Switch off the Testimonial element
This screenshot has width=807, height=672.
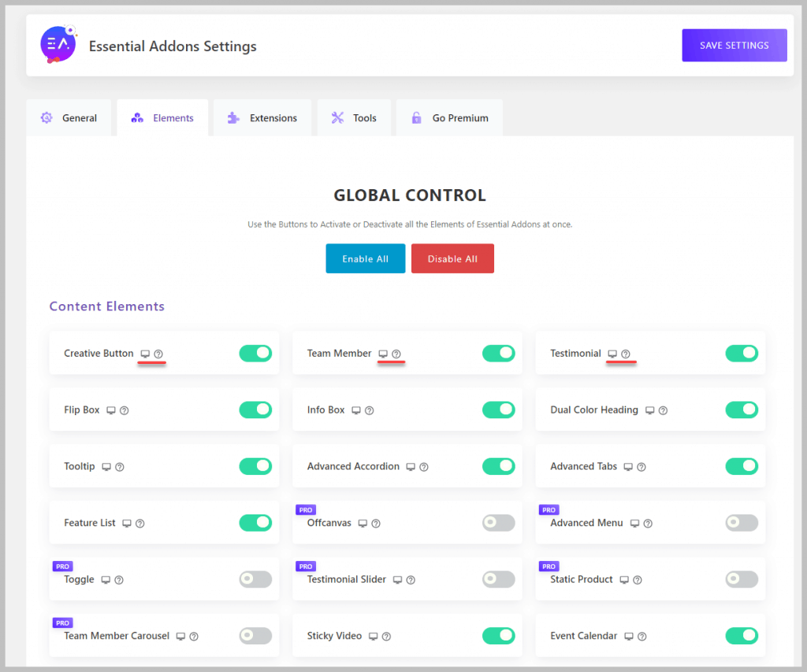742,354
